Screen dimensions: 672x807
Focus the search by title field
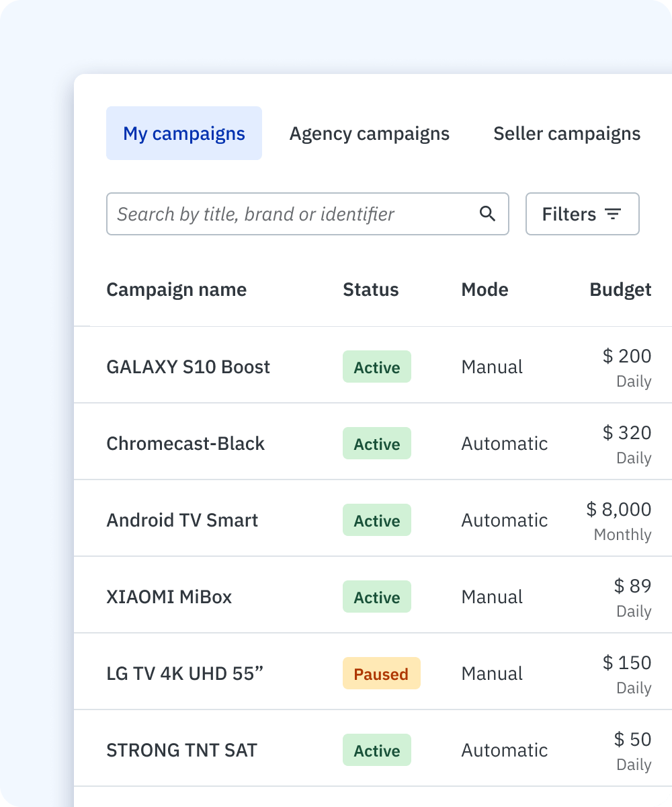[289, 214]
